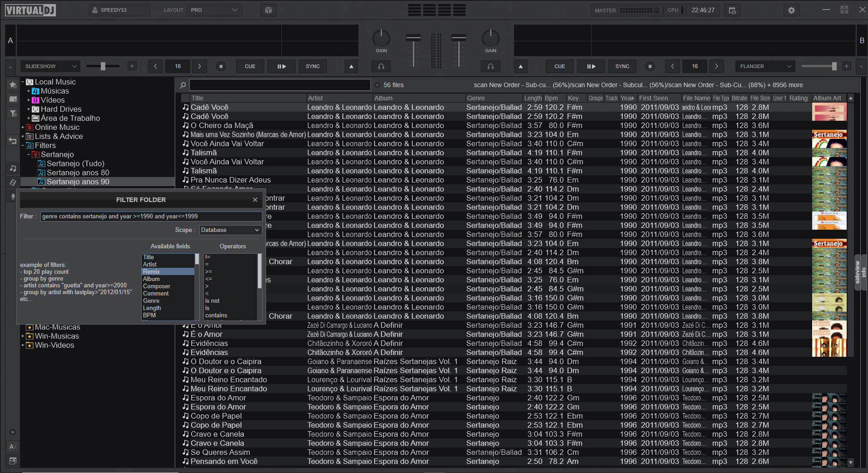Click the browser search text field
The image size is (868, 473).
tap(280, 85)
